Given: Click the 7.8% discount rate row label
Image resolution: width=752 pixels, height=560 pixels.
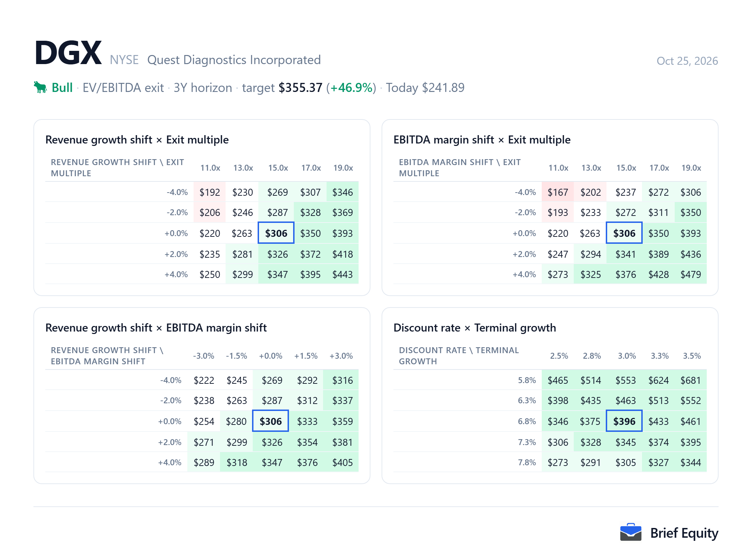Looking at the screenshot, I should pyautogui.click(x=527, y=462).
